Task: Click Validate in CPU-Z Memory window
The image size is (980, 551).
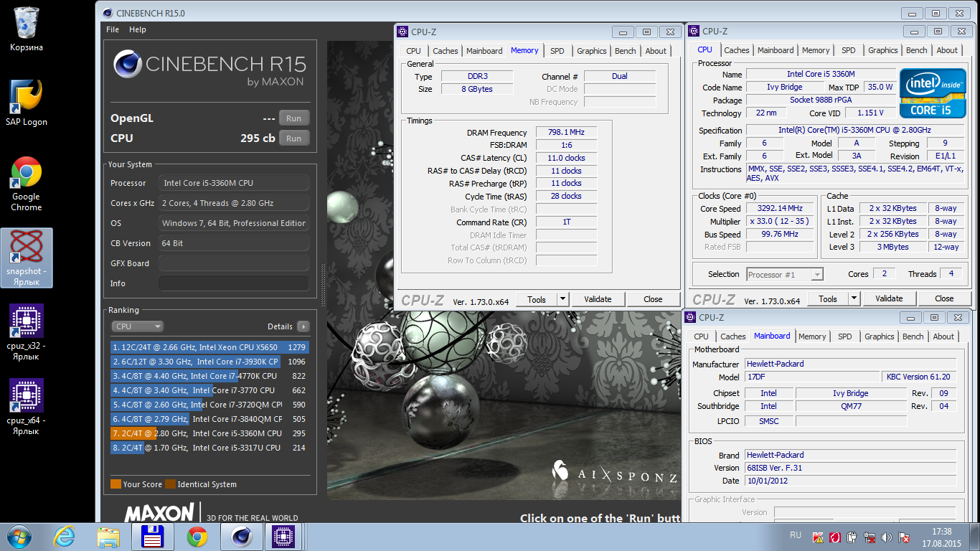Action: [x=598, y=300]
